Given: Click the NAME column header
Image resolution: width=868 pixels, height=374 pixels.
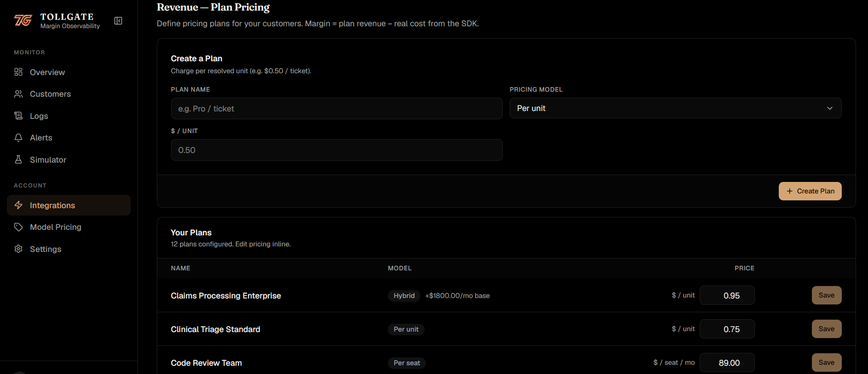Looking at the screenshot, I should (180, 268).
